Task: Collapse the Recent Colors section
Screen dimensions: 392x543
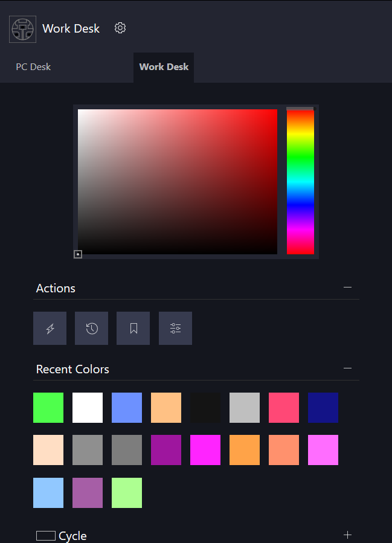Action: (348, 368)
